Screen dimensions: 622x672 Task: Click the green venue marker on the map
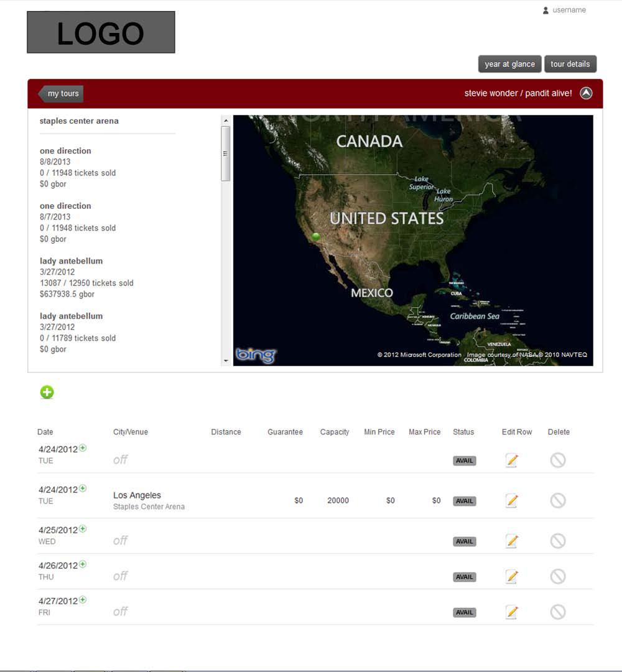(316, 237)
